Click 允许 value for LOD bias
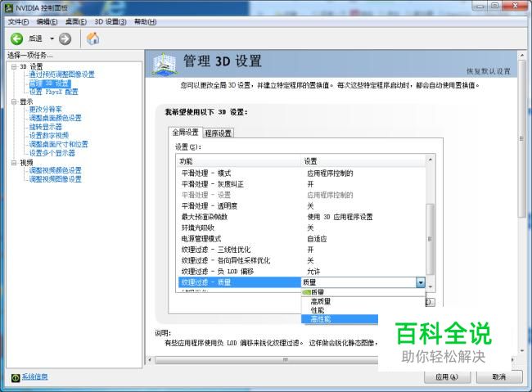Screen dimensions: 532x392 point(313,272)
